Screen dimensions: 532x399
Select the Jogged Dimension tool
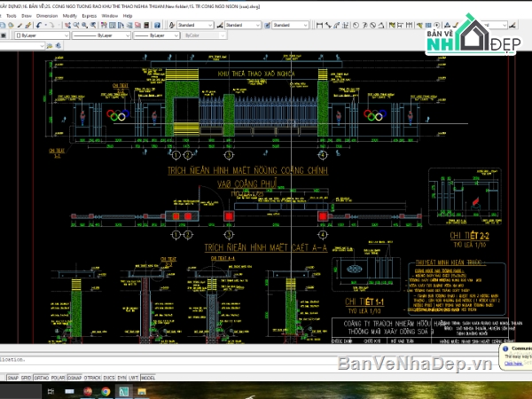[364, 25]
